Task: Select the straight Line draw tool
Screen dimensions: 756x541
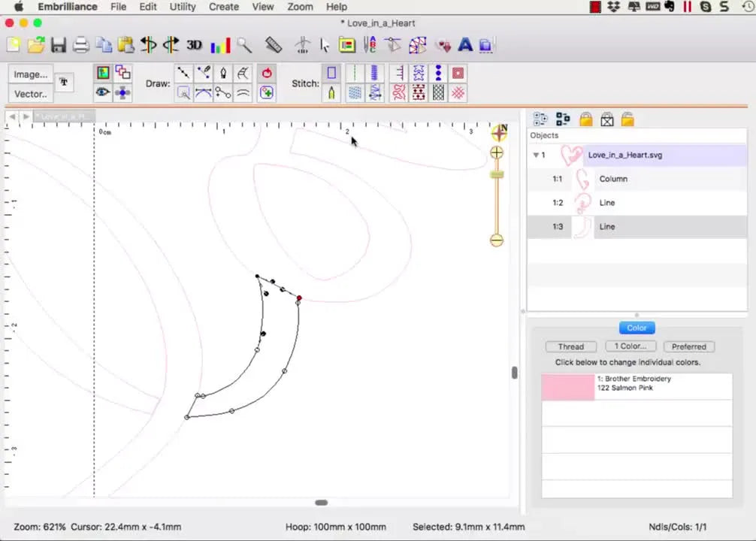Action: click(183, 73)
